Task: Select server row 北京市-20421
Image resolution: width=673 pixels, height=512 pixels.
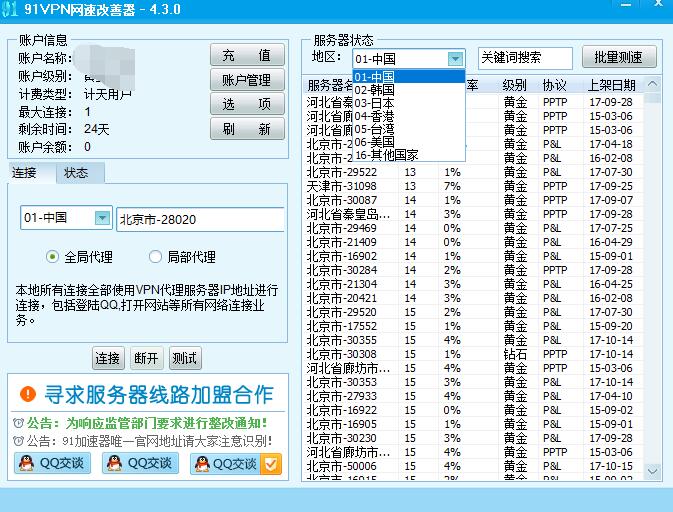Action: tap(474, 298)
